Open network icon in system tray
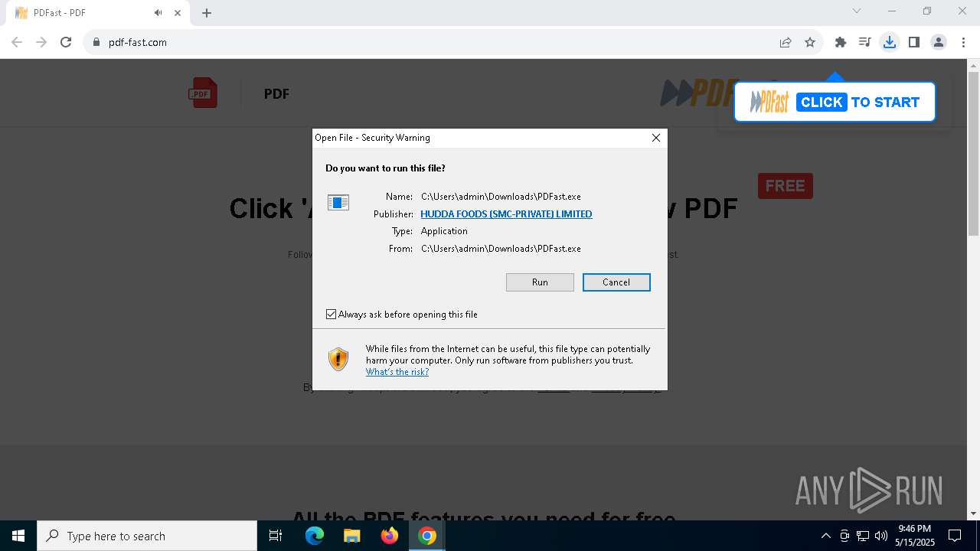This screenshot has height=551, width=980. click(863, 536)
